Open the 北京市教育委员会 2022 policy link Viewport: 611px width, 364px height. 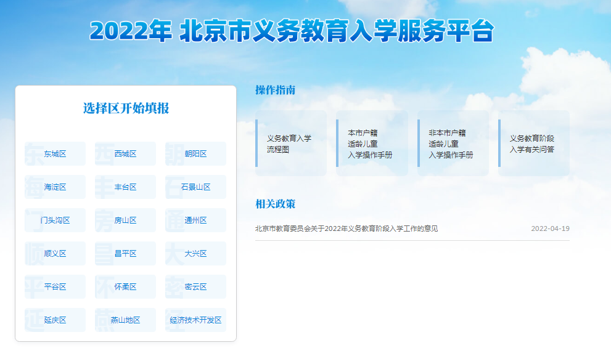coord(347,229)
